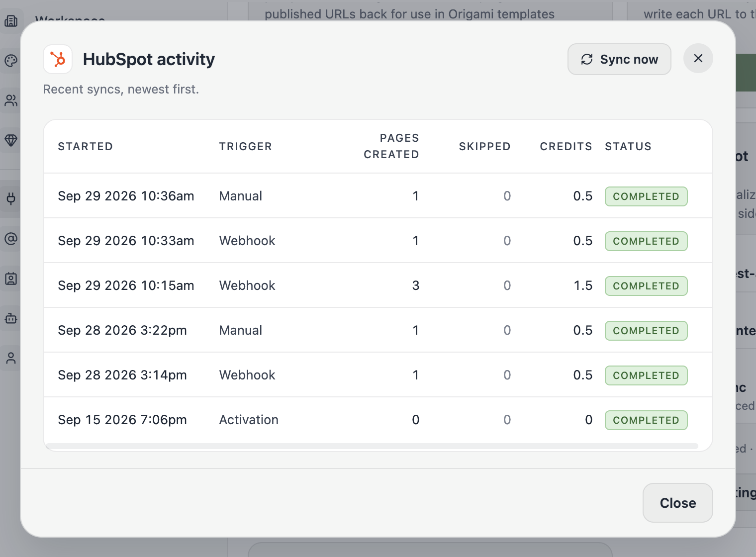The height and width of the screenshot is (557, 756).
Task: Click the Close button at bottom
Action: (x=677, y=503)
